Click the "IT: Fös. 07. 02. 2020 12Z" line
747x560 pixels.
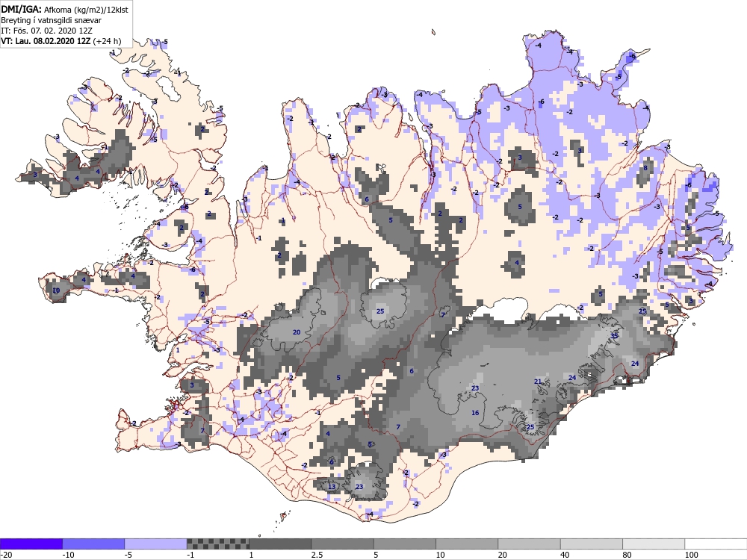tap(46, 31)
